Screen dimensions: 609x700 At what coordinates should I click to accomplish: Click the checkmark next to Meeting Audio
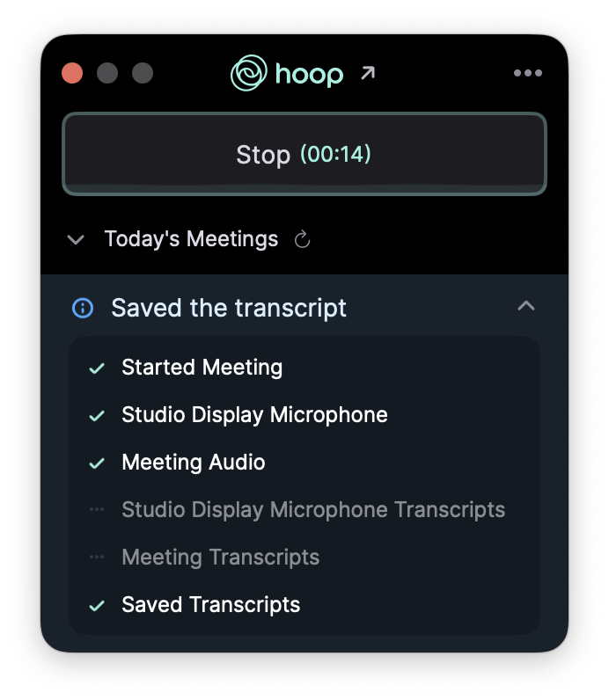97,463
